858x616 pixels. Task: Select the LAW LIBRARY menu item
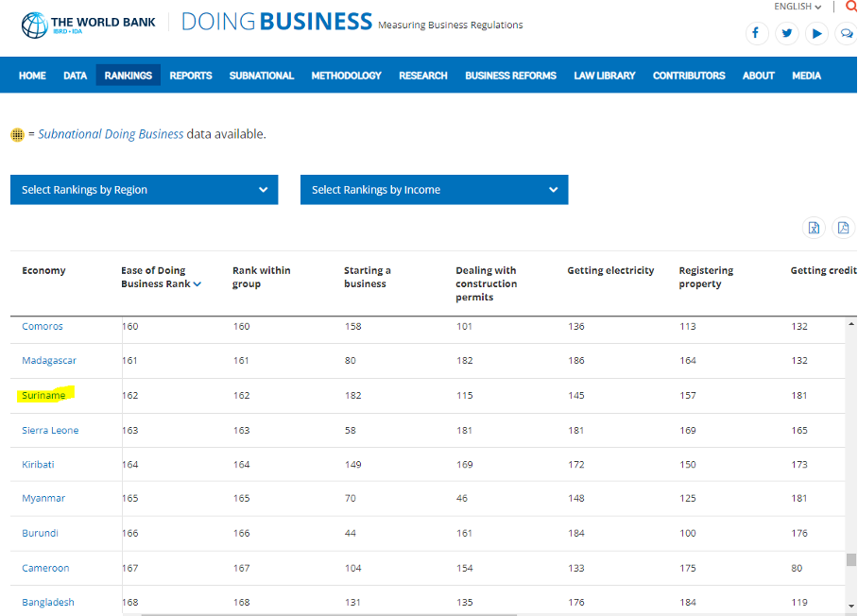604,76
